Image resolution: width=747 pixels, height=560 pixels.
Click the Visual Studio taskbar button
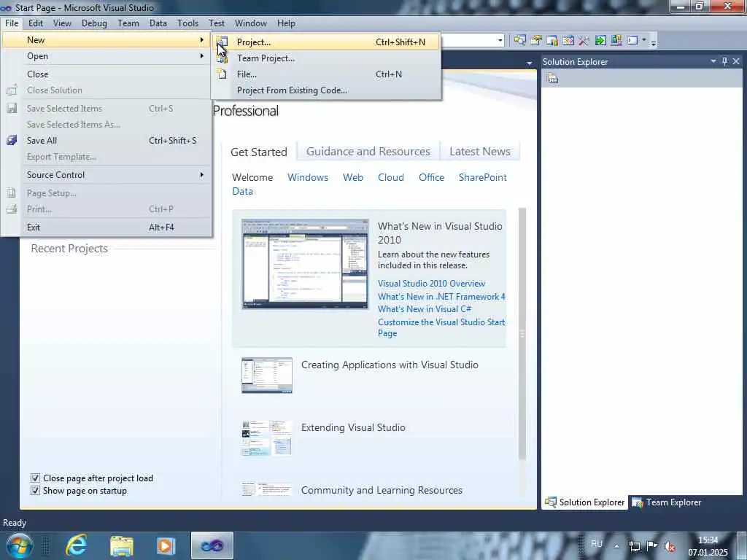pyautogui.click(x=212, y=545)
